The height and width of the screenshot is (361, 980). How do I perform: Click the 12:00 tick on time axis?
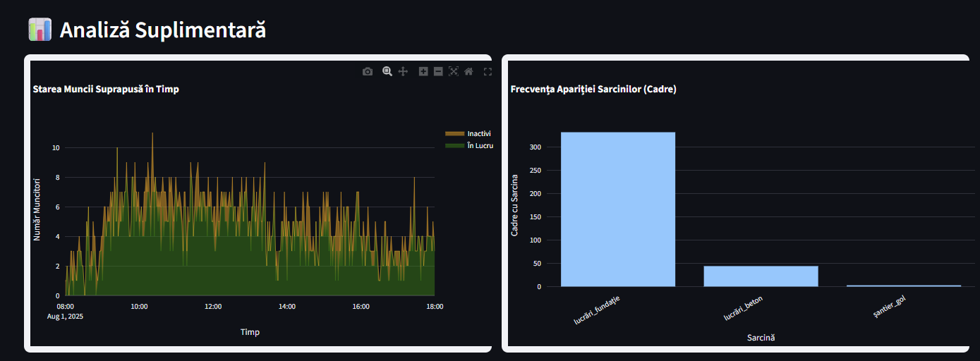coord(213,307)
